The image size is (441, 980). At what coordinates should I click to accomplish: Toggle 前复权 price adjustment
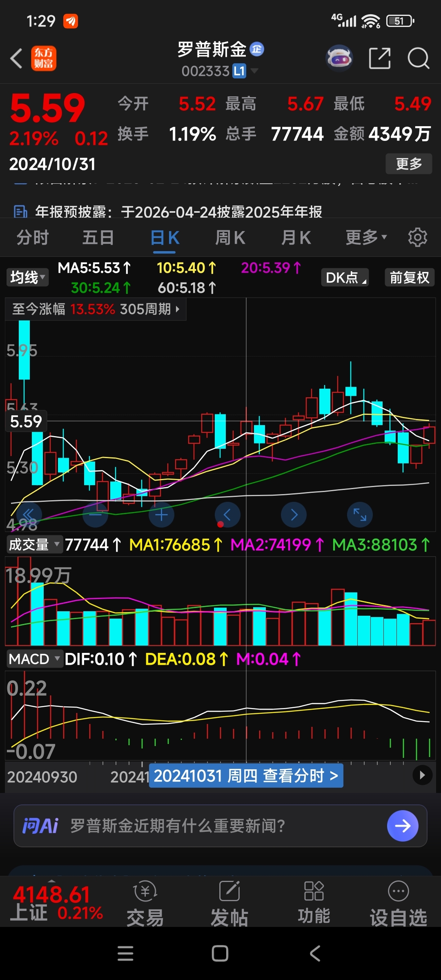click(410, 277)
